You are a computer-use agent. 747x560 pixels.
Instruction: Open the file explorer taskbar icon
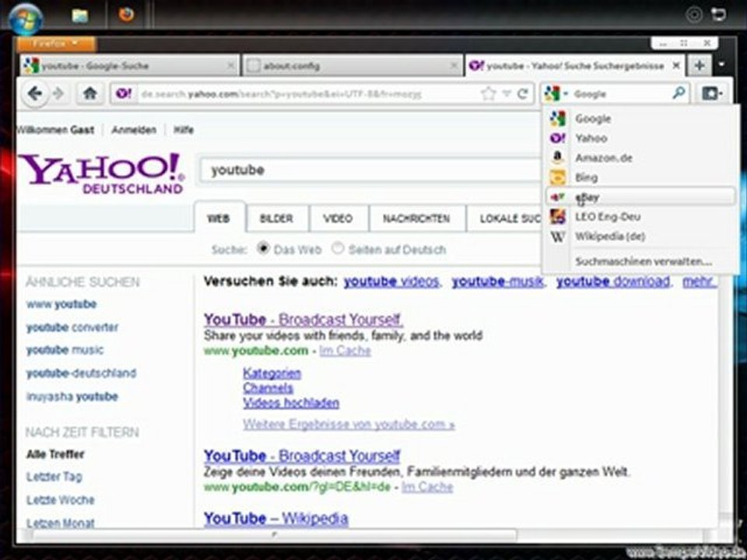(80, 16)
